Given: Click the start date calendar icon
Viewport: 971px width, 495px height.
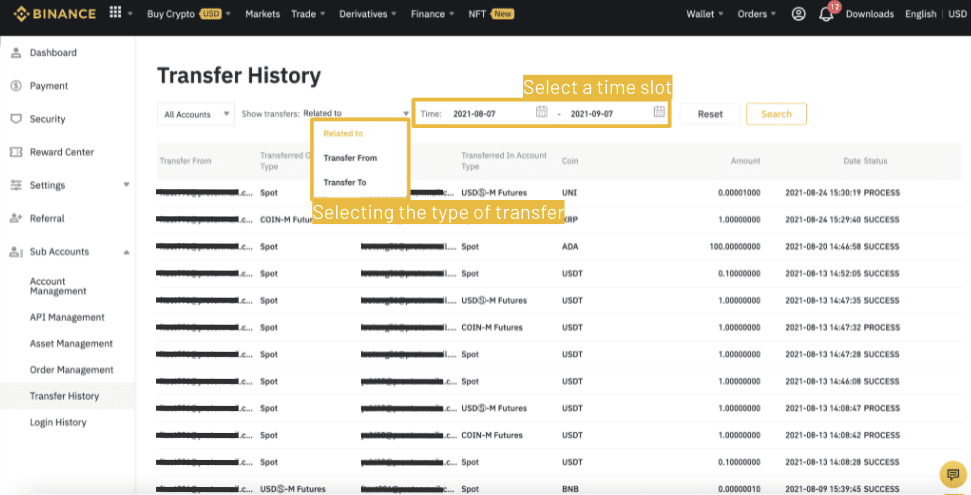Looking at the screenshot, I should (x=541, y=112).
